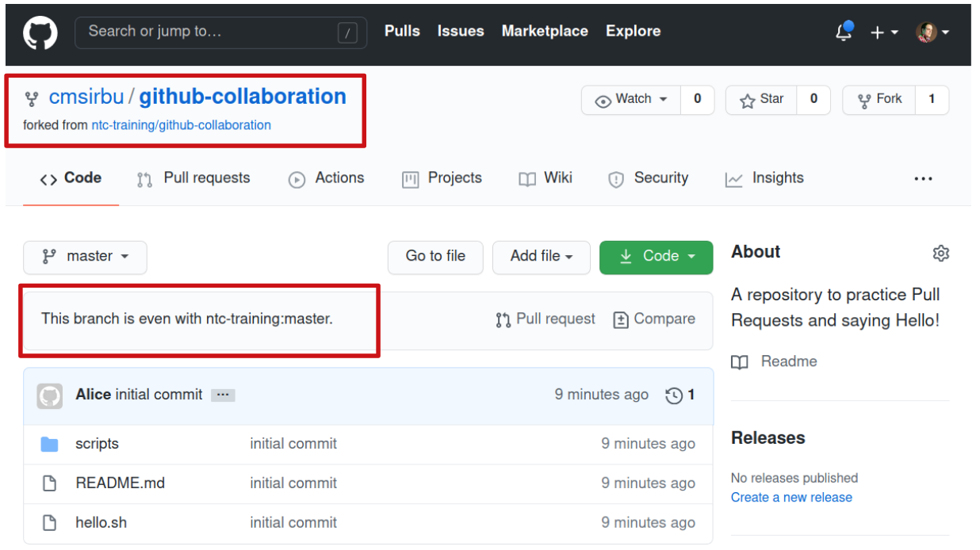Open the plus create-new menu

(x=883, y=32)
